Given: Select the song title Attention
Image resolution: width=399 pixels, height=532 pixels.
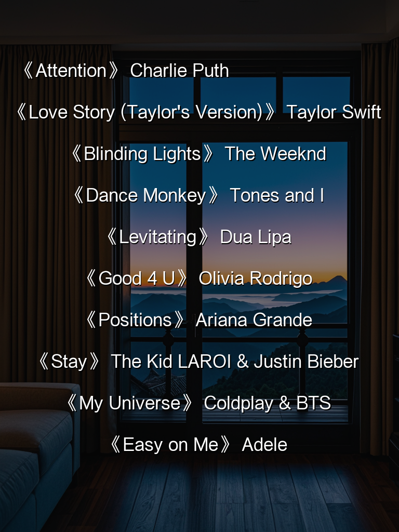Looking at the screenshot, I should [x=71, y=71].
